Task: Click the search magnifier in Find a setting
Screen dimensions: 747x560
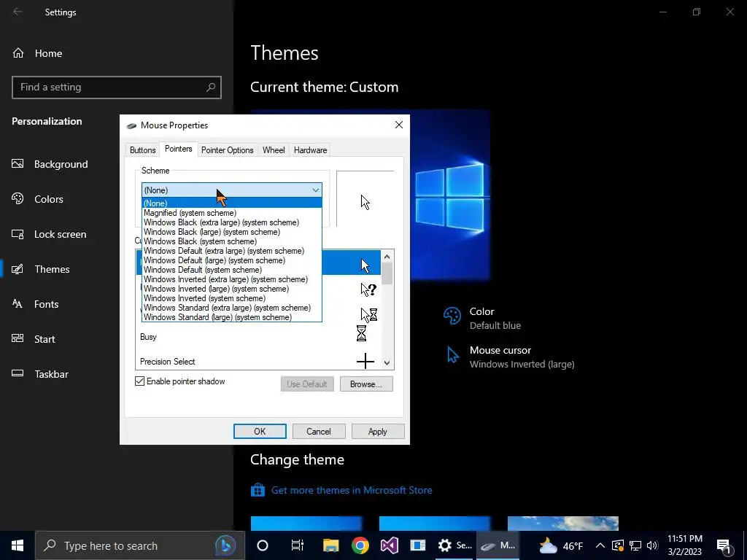Action: pyautogui.click(x=211, y=87)
